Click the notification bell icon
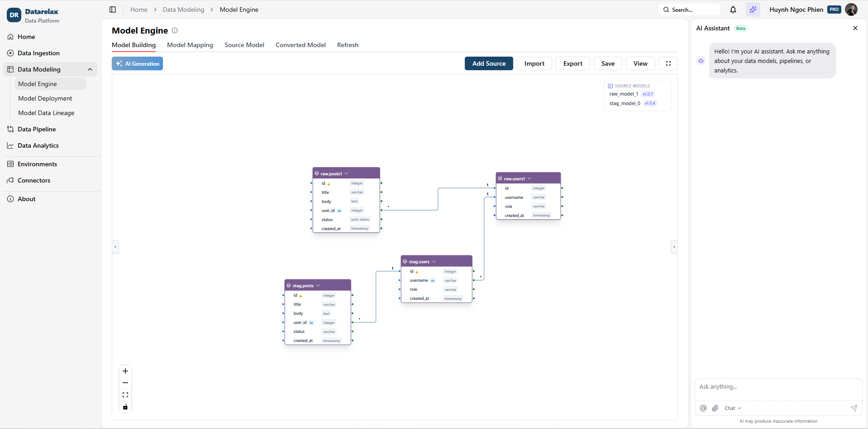This screenshot has height=429, width=868. pos(733,10)
